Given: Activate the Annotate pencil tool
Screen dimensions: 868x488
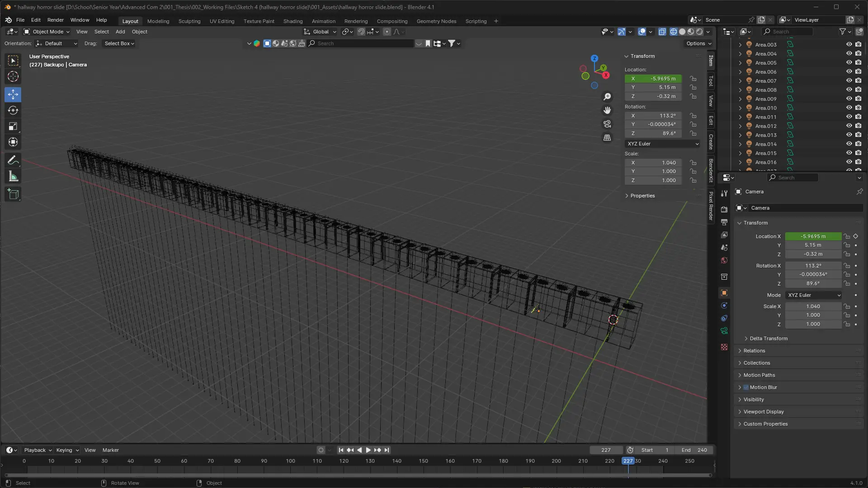Looking at the screenshot, I should (13, 160).
